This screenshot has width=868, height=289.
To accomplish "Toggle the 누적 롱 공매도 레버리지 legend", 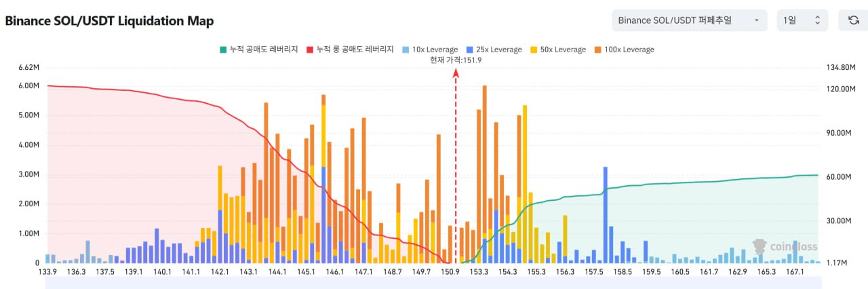I will point(350,50).
